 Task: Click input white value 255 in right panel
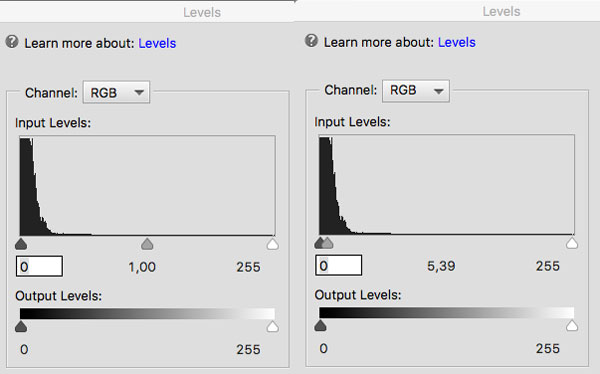pyautogui.click(x=548, y=266)
